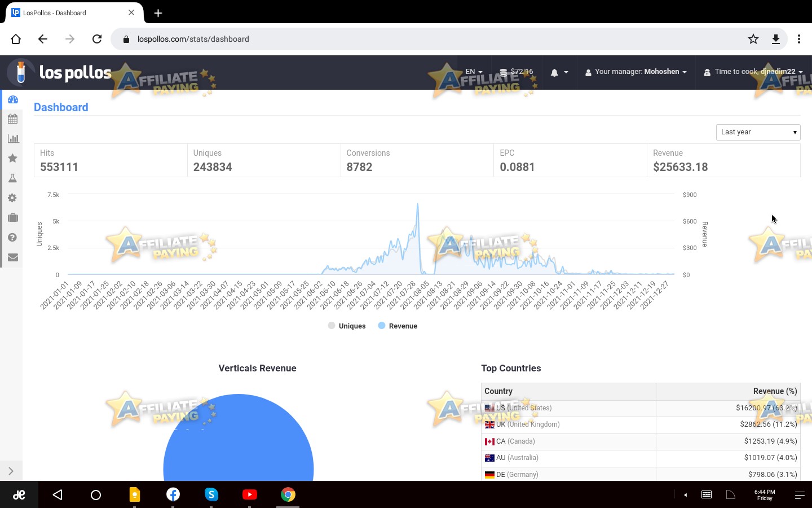Open the EN language dropdown
This screenshot has height=508, width=812.
click(x=474, y=72)
